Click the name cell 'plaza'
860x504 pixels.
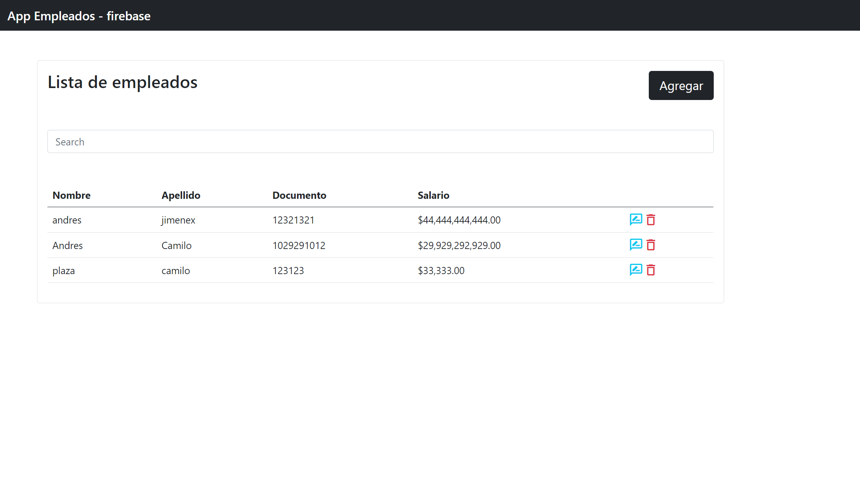pos(64,271)
